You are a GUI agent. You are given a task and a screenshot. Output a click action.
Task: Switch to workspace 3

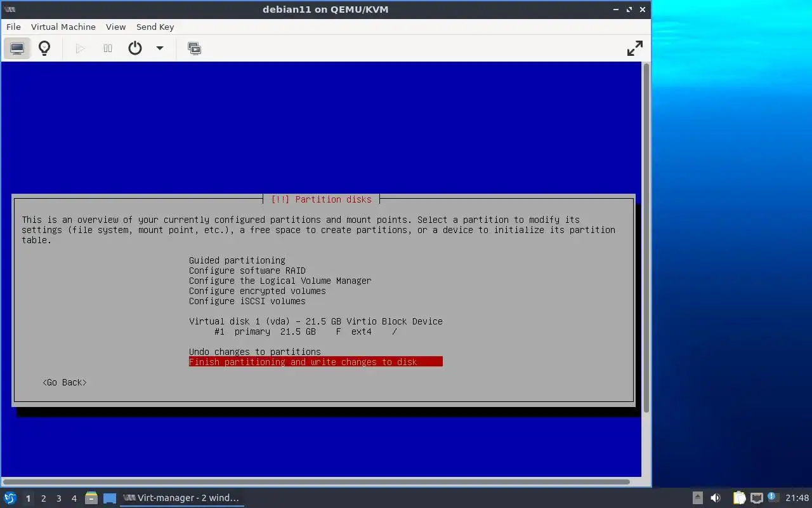pos(58,498)
